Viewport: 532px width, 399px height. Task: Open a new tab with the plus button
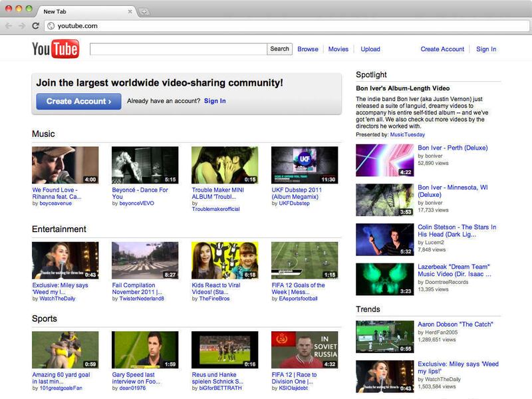[144, 11]
